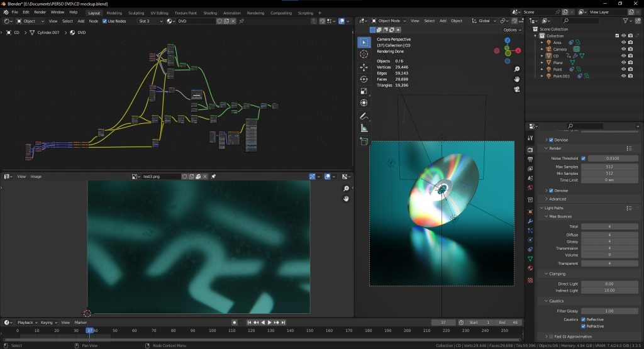Click the Add Cube tool icon
The width and height of the screenshot is (644, 349).
coord(364,141)
